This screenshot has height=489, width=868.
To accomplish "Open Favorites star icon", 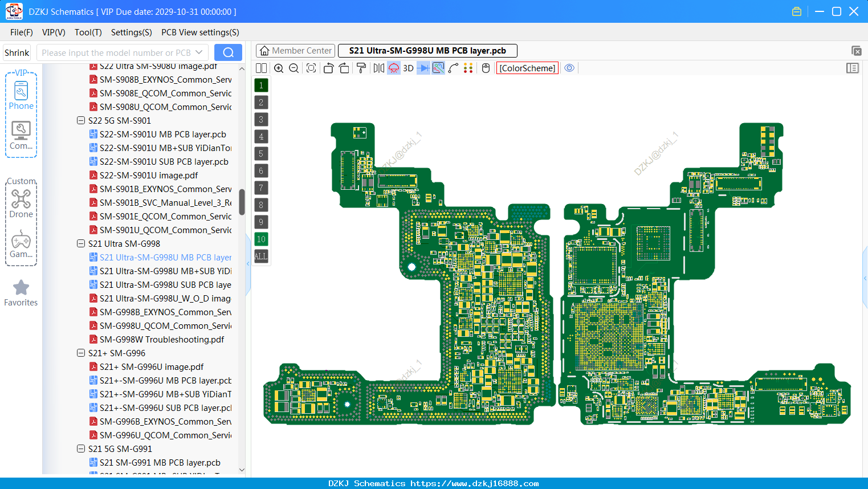I will [x=21, y=293].
